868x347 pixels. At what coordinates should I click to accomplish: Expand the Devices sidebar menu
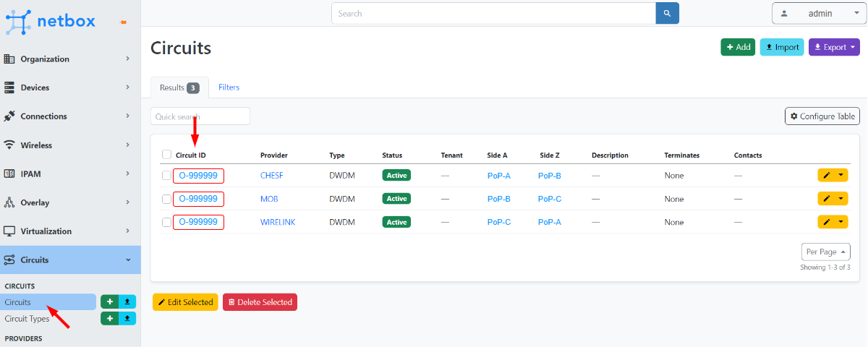coord(70,87)
